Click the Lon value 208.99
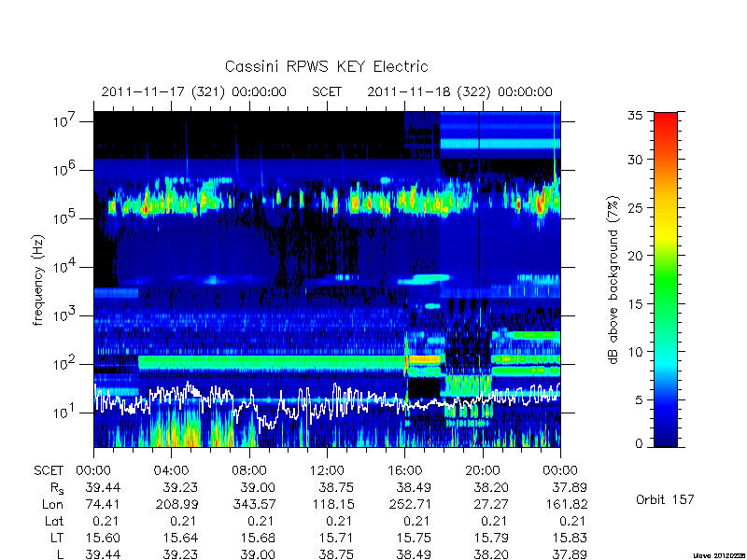 pyautogui.click(x=176, y=504)
